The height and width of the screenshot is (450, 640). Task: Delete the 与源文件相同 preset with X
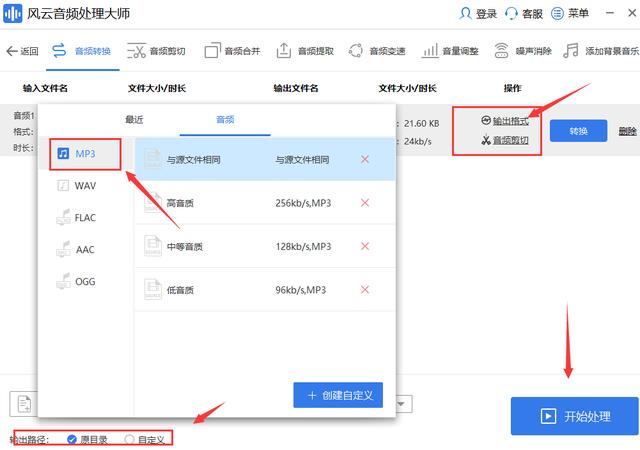point(365,159)
